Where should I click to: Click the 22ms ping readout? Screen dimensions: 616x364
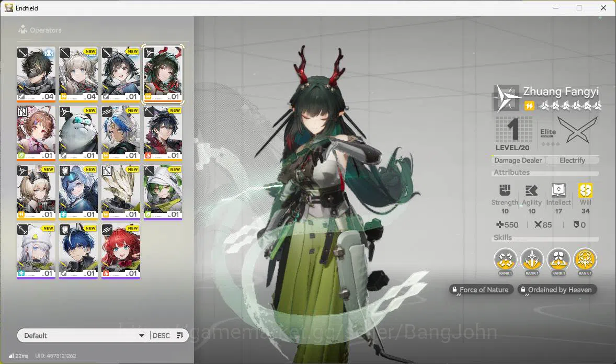[x=22, y=356]
